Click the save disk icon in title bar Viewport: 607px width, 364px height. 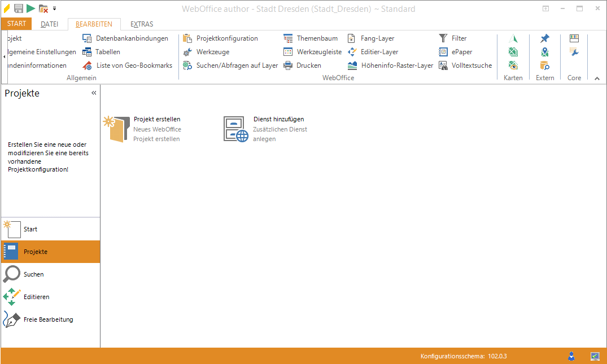click(x=19, y=8)
